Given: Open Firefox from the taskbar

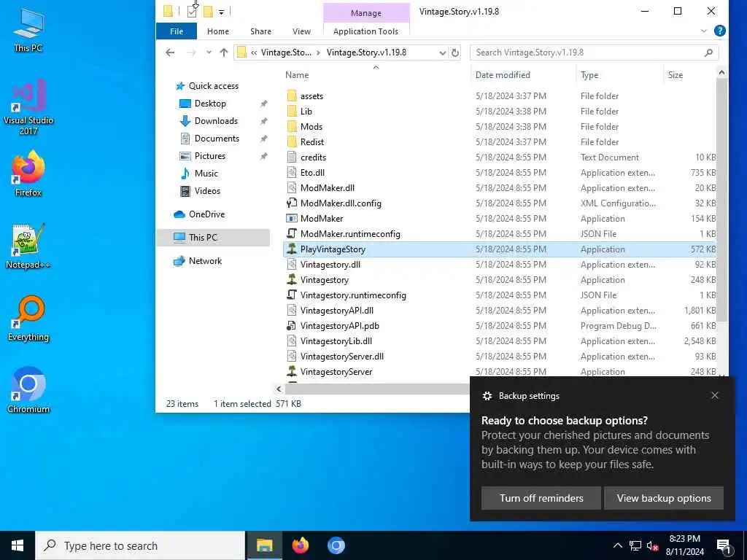Looking at the screenshot, I should (300, 545).
